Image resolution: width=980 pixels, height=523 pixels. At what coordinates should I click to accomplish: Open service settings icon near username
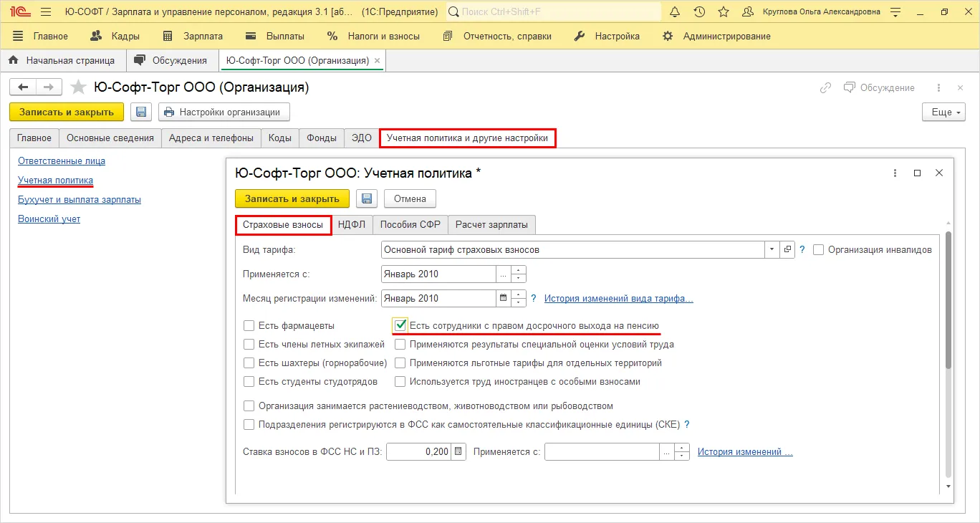point(895,11)
